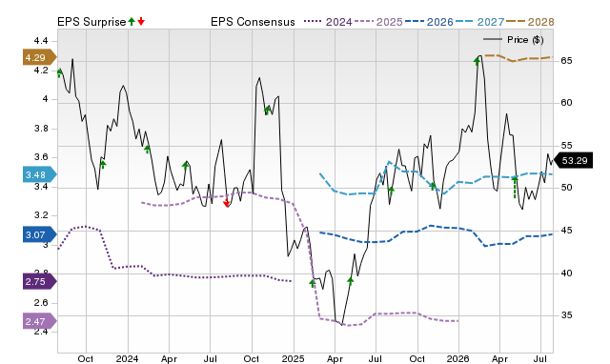Click the 2025 label on the time axis
Screen dimensions: 610x364
(x=293, y=358)
